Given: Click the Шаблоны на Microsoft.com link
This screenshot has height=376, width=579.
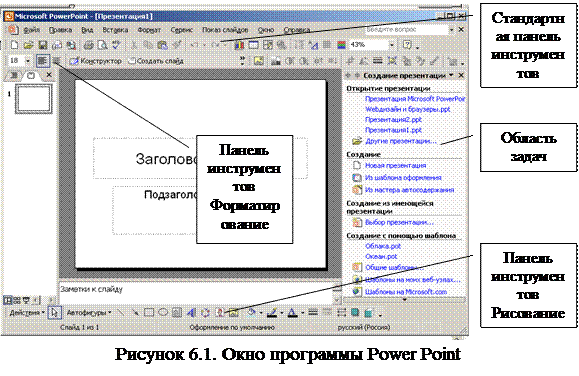Looking at the screenshot, I should [406, 292].
